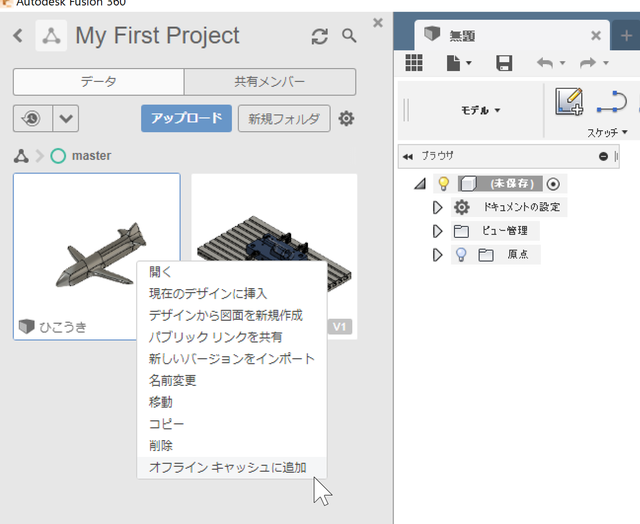Select ドキュメントの設定 tree item
Screen dimensions: 640x524
click(x=509, y=207)
